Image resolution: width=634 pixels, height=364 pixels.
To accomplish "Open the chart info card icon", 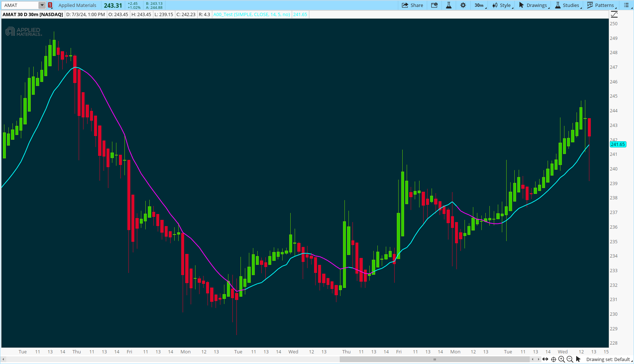I will click(x=434, y=5).
